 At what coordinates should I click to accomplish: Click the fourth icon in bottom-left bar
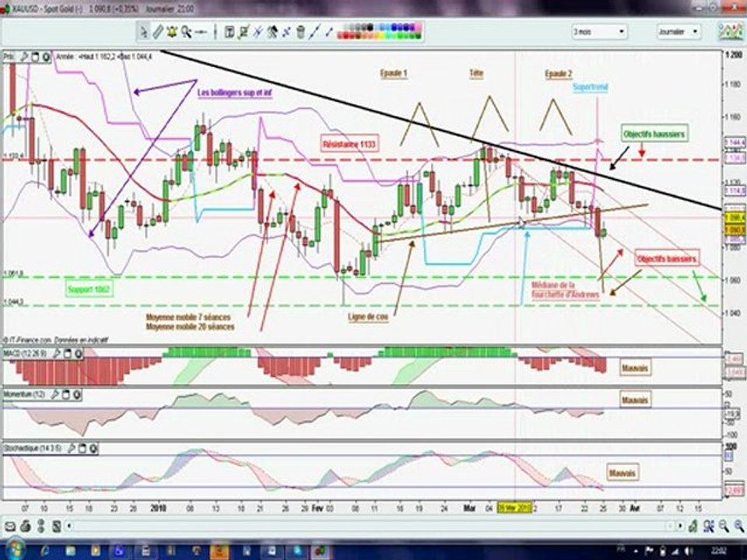click(56, 527)
